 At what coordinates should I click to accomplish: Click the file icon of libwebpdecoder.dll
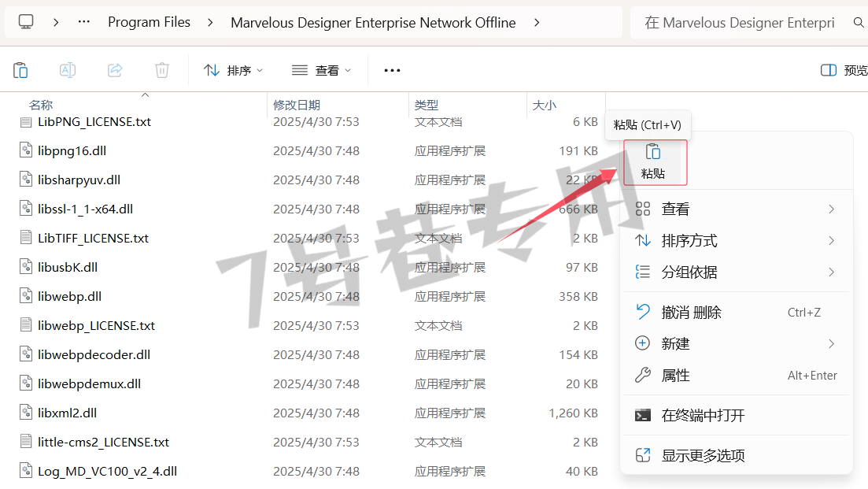pyautogui.click(x=25, y=354)
